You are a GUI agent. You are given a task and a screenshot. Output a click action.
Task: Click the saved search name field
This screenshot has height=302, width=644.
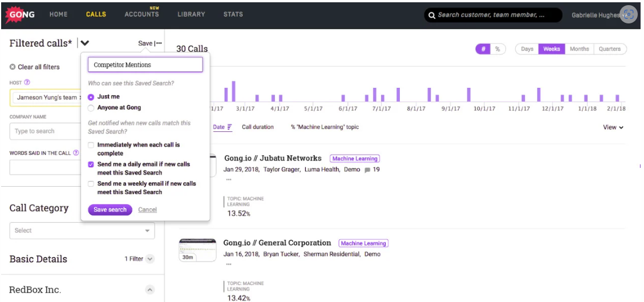tap(145, 65)
